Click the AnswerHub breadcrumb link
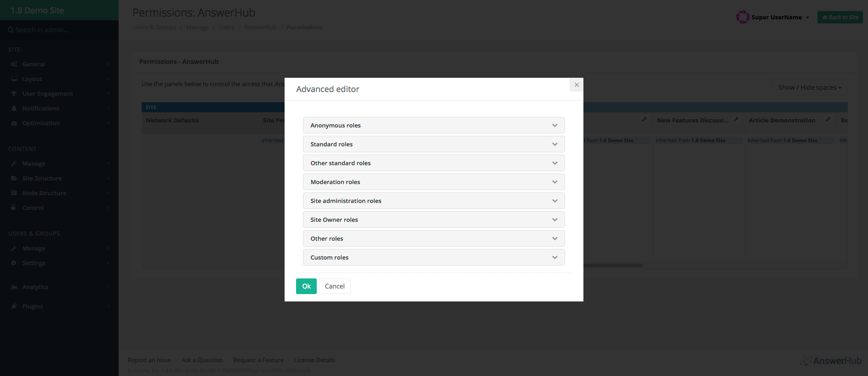868x376 pixels. click(260, 27)
